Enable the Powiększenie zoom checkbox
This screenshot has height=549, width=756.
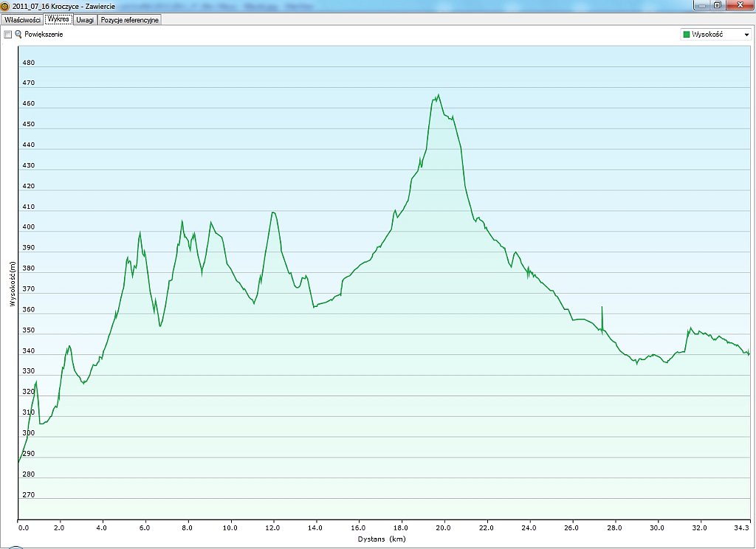8,35
